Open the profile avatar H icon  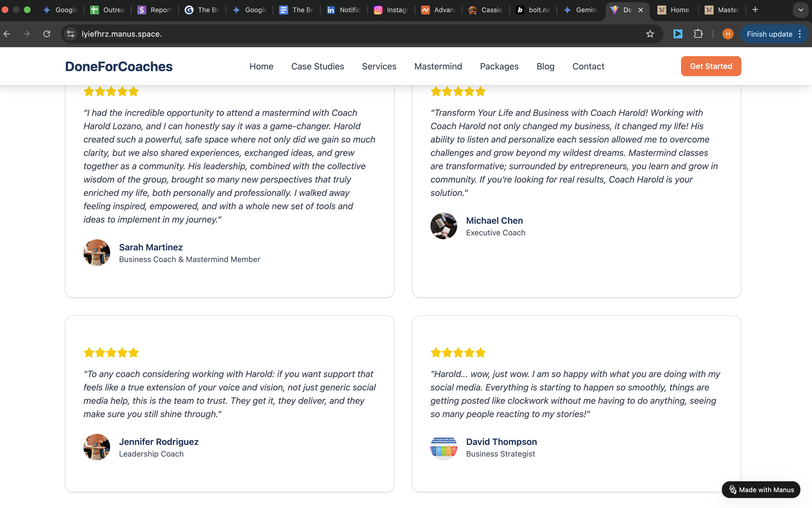728,34
